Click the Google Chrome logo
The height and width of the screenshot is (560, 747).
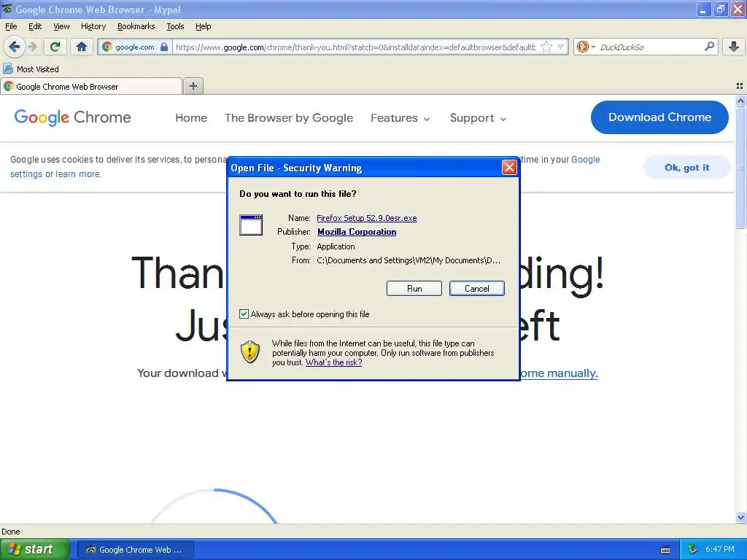pyautogui.click(x=72, y=117)
